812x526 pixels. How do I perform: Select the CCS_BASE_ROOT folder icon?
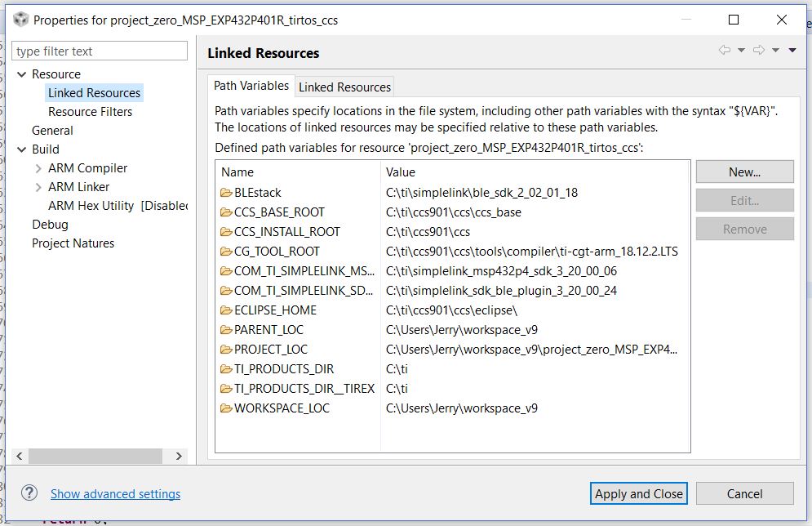(x=226, y=212)
